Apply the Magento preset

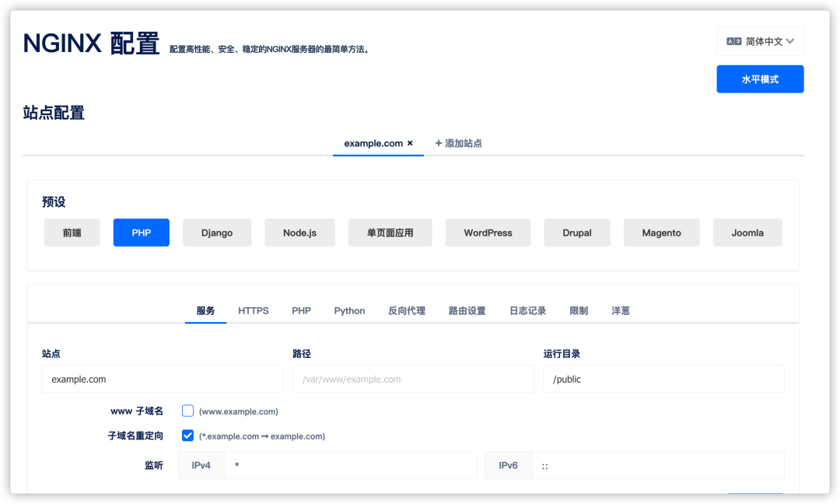click(662, 233)
